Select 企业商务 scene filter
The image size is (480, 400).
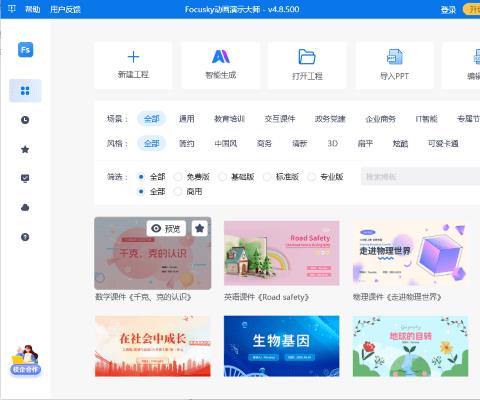(x=381, y=119)
